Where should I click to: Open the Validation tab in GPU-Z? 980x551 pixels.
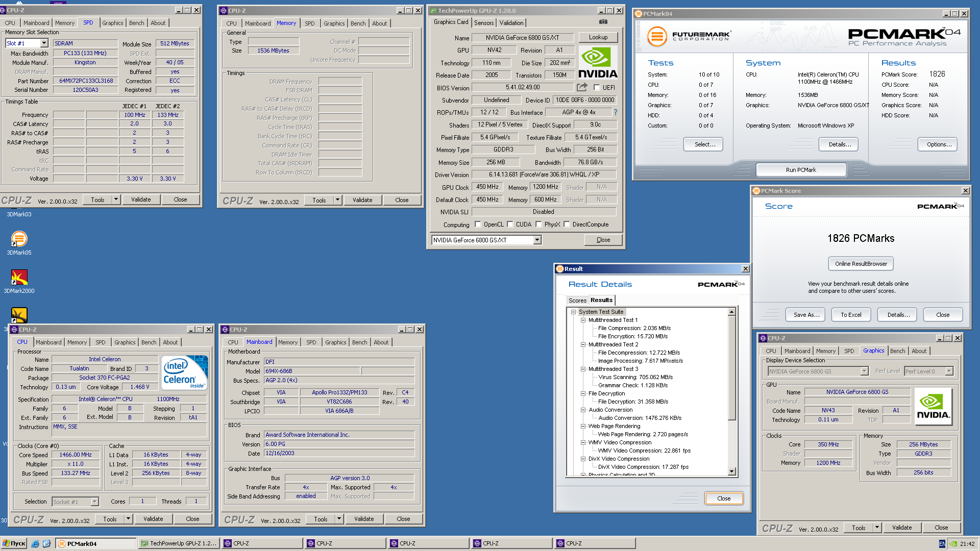[511, 23]
